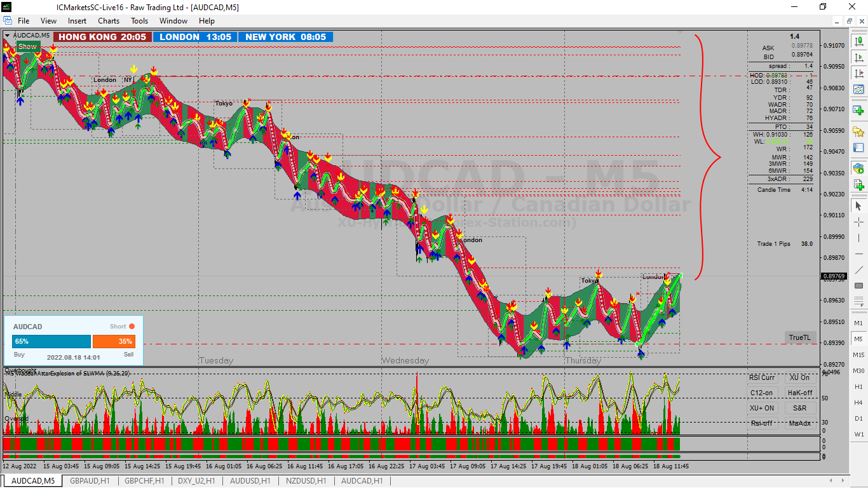Screen dimensions: 868x488
Task: Switch to M1 timeframe
Action: [858, 323]
